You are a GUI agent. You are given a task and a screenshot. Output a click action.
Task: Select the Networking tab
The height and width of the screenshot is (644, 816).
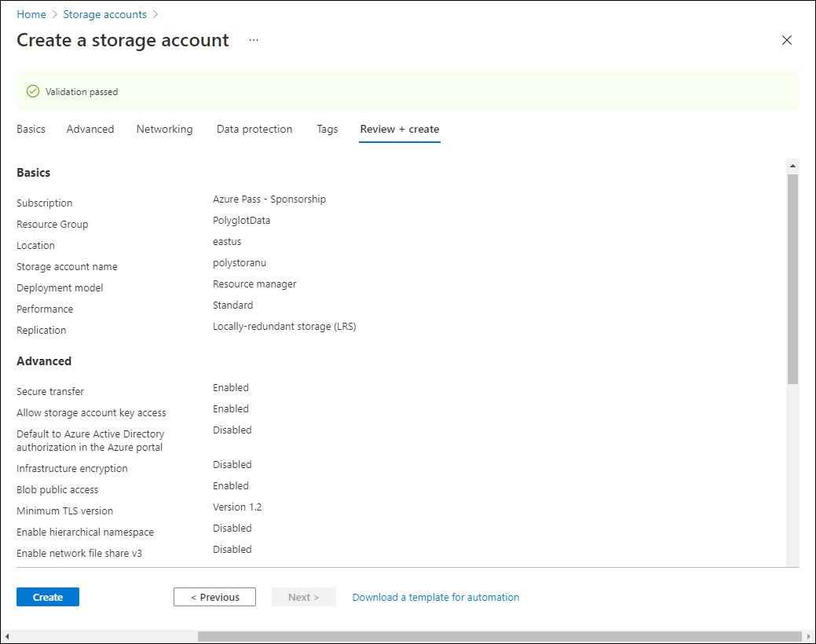[x=164, y=129]
